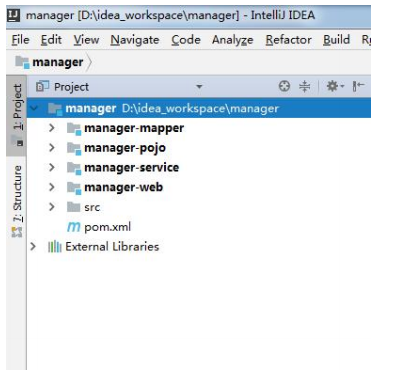Expand the manager-service module
The image size is (398, 373).
[52, 167]
